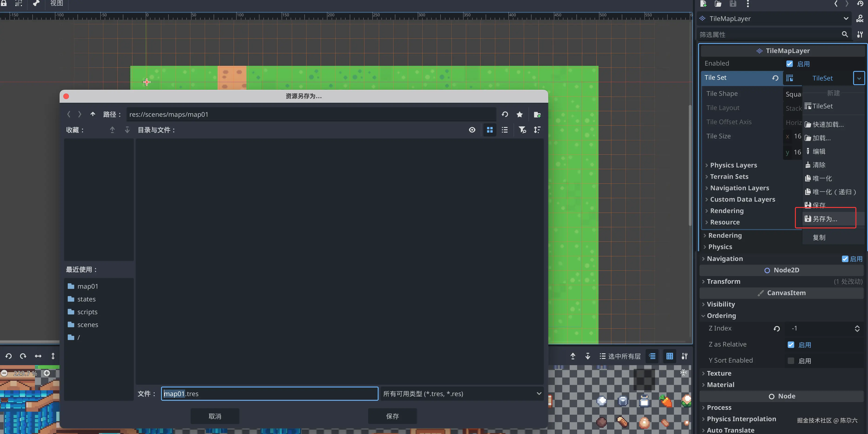The image size is (868, 434).
Task: Click the Z Index value stepper
Action: [857, 329]
